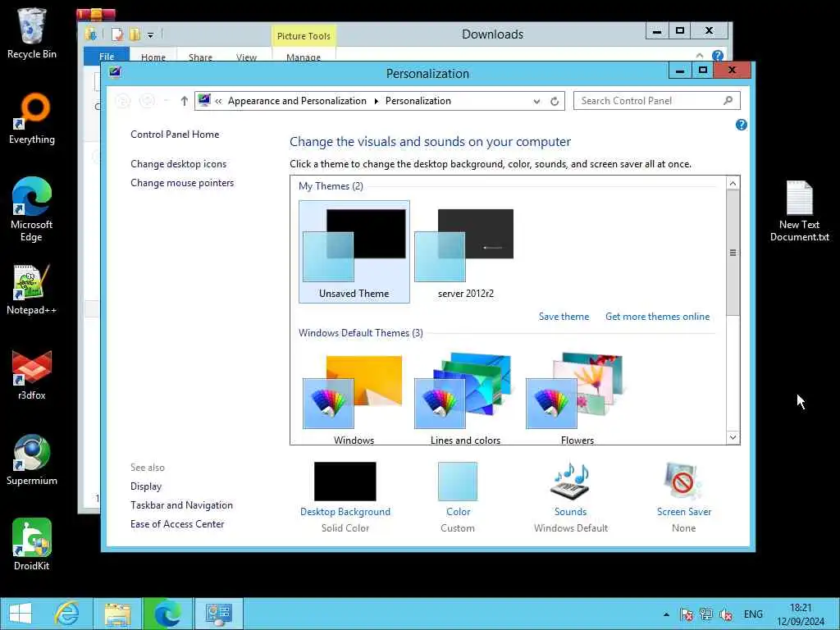Apply the server 2012r2 theme

(466, 252)
